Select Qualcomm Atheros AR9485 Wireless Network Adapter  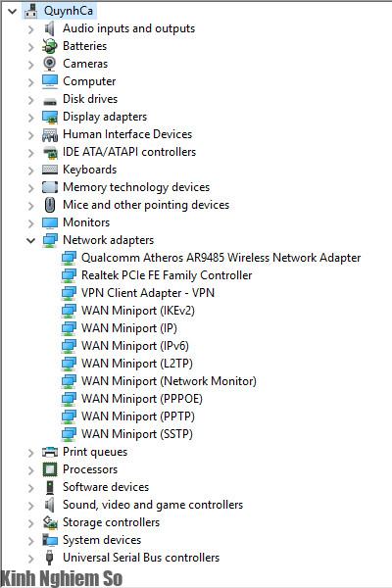(x=220, y=258)
